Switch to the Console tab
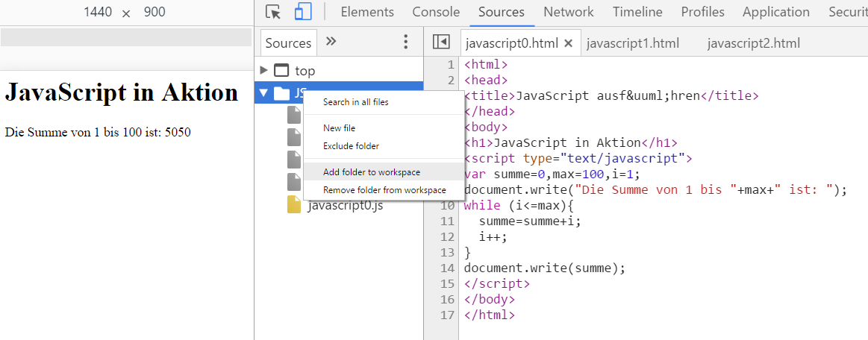 click(436, 12)
